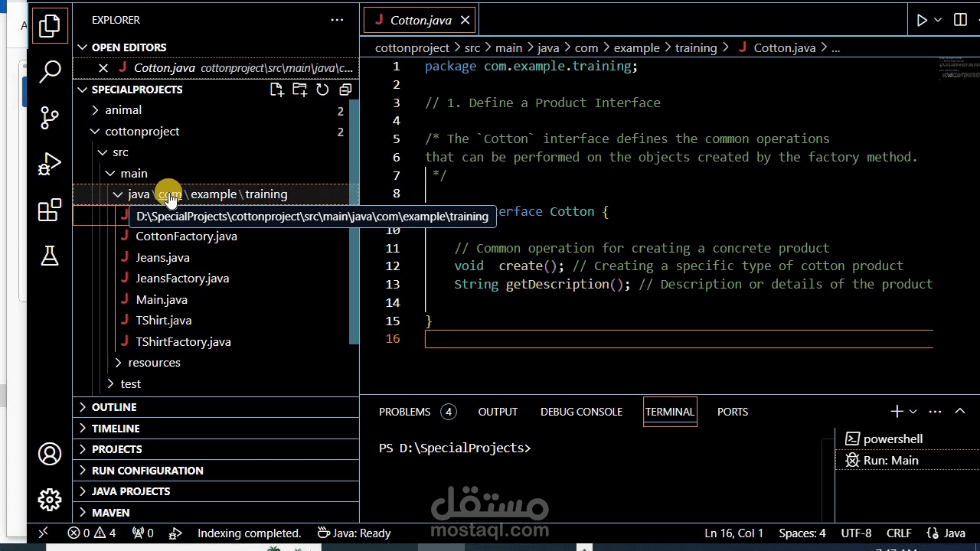Show errors and warnings count in status bar
980x551 pixels.
click(x=92, y=533)
